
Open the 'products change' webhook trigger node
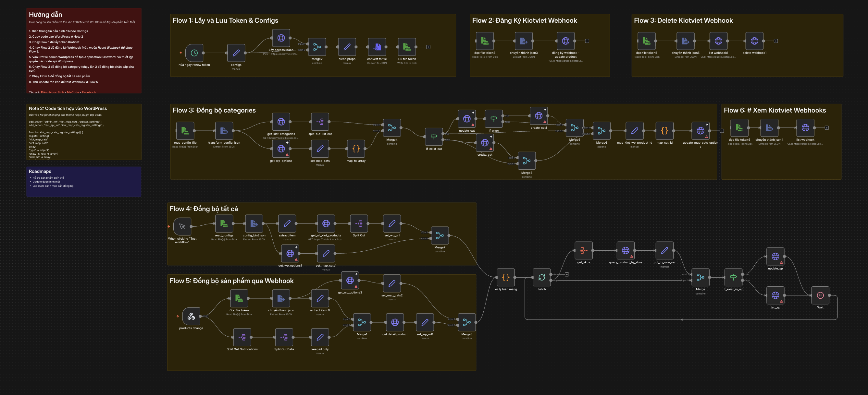[x=191, y=316]
